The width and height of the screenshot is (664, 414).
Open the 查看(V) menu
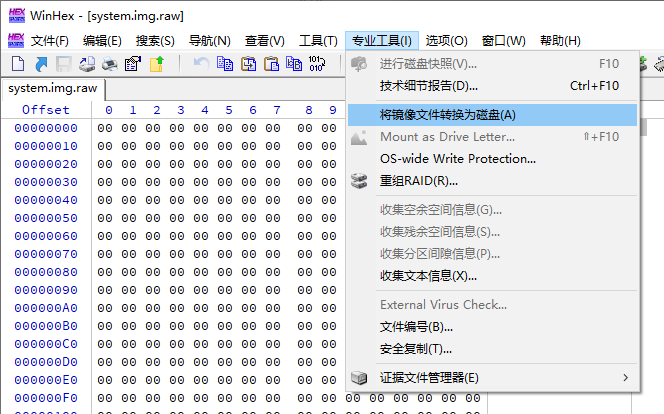265,41
